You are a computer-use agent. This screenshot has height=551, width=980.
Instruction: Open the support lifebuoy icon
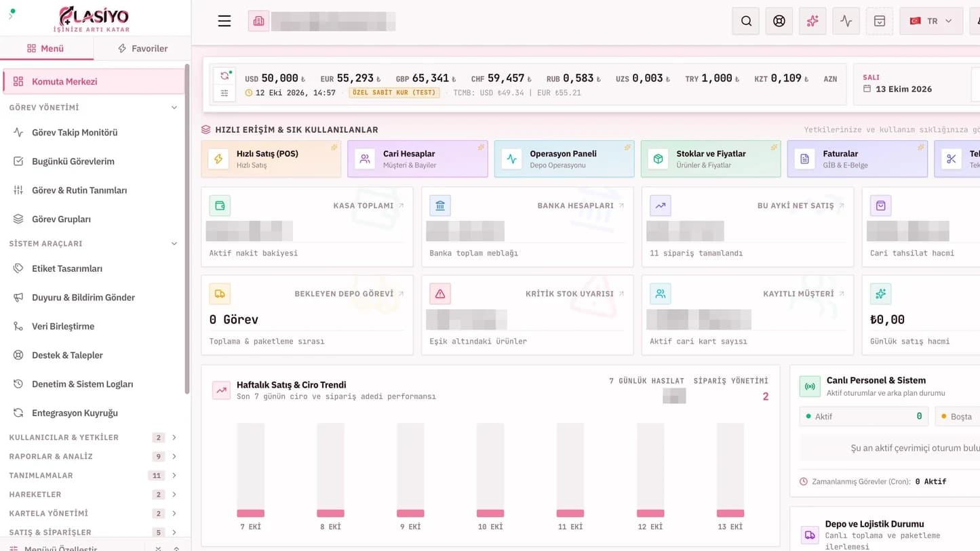779,21
